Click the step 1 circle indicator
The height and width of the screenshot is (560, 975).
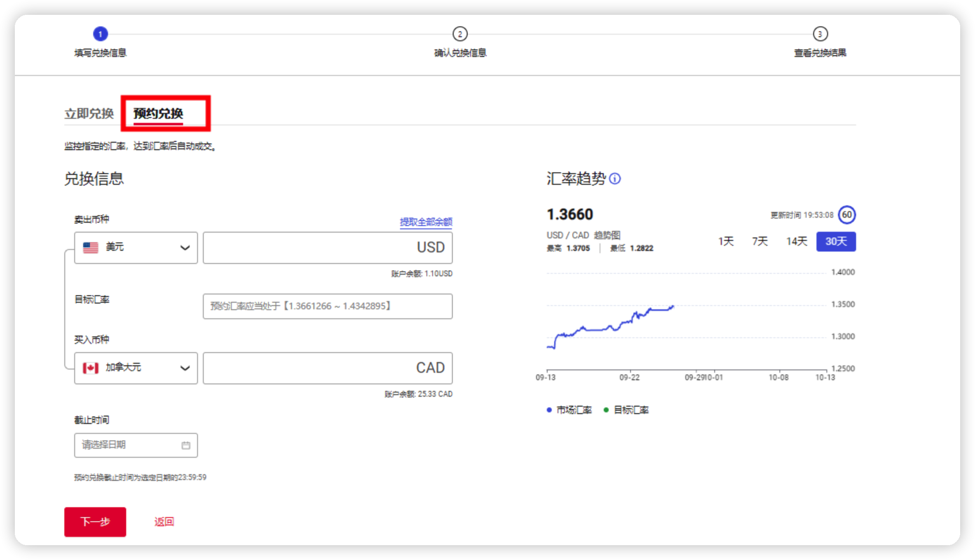[100, 34]
